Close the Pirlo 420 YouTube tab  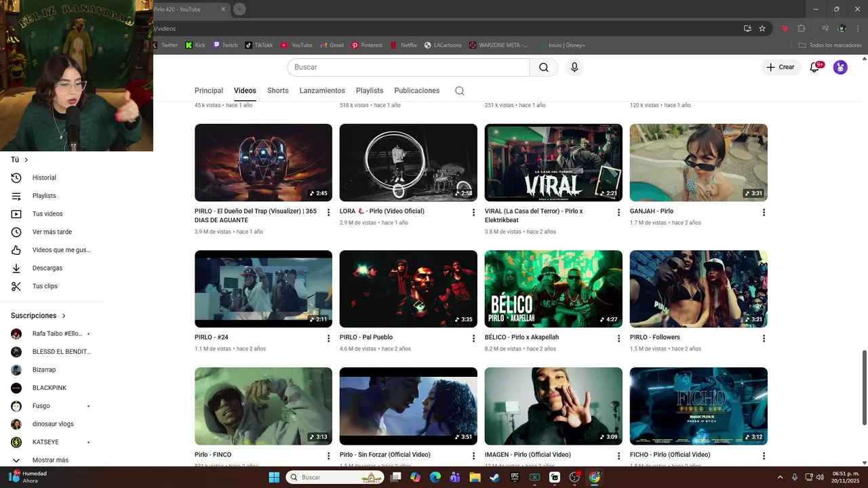point(223,9)
